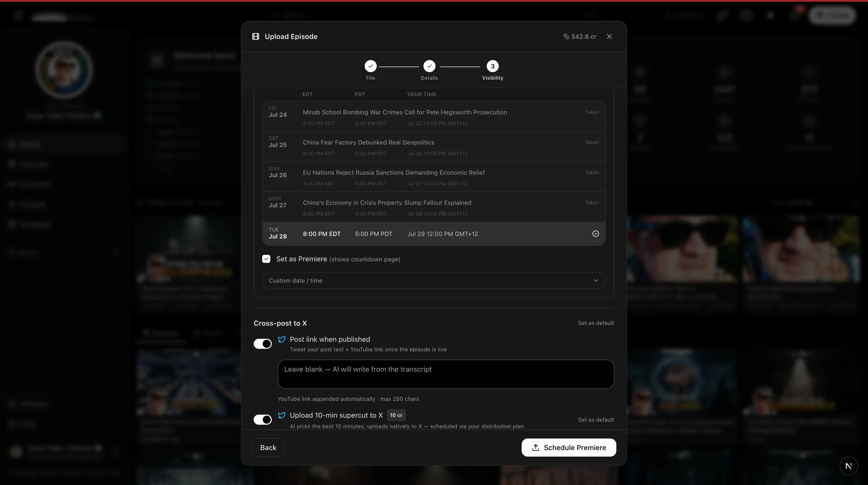Select the Visibility step number 3
The width and height of the screenshot is (868, 485).
[x=493, y=66]
